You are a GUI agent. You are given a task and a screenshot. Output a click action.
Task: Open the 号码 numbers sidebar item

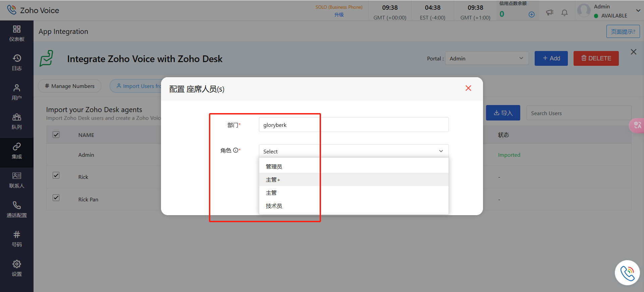tap(17, 239)
